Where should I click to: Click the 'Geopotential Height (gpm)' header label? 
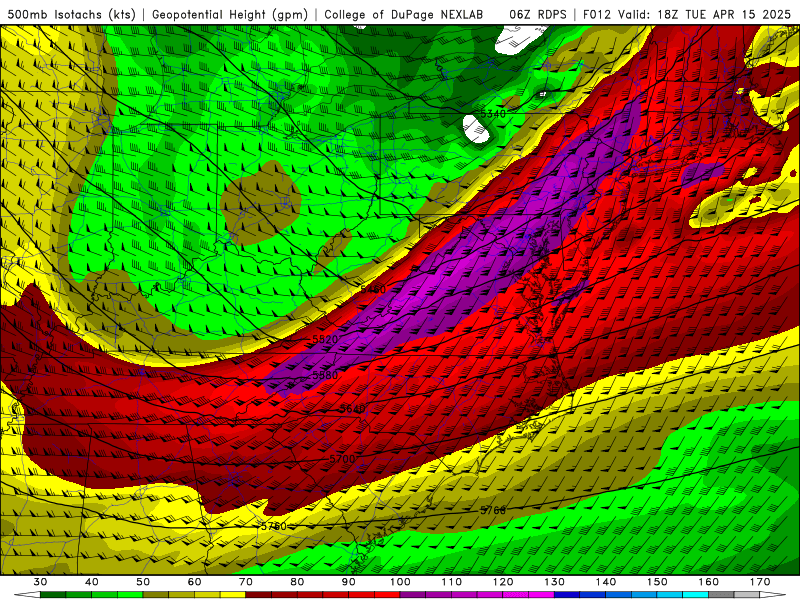(x=230, y=15)
